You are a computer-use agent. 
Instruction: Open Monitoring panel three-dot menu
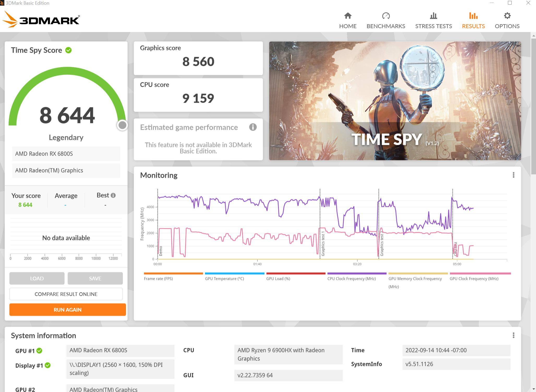(x=513, y=175)
